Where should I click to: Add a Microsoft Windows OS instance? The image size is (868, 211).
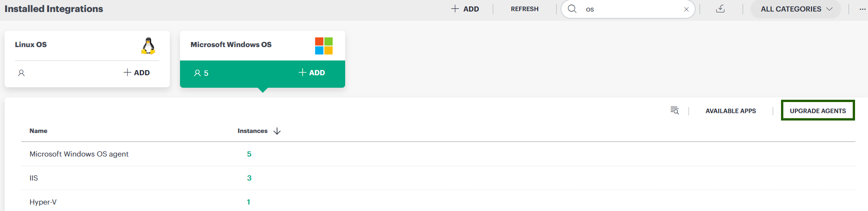pyautogui.click(x=312, y=72)
